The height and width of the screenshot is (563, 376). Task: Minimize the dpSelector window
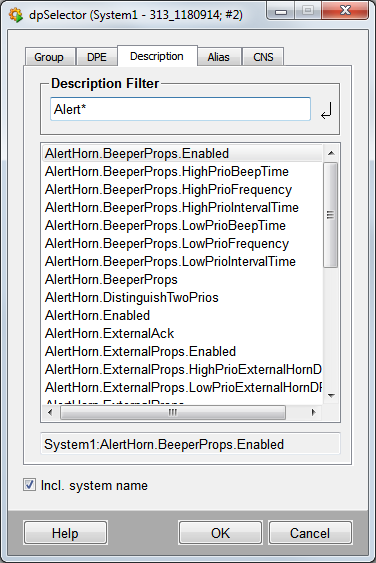(x=281, y=11)
